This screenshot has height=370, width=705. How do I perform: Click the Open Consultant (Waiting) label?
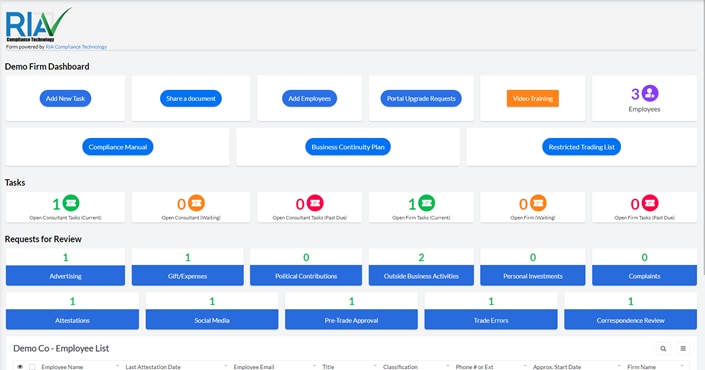point(191,218)
